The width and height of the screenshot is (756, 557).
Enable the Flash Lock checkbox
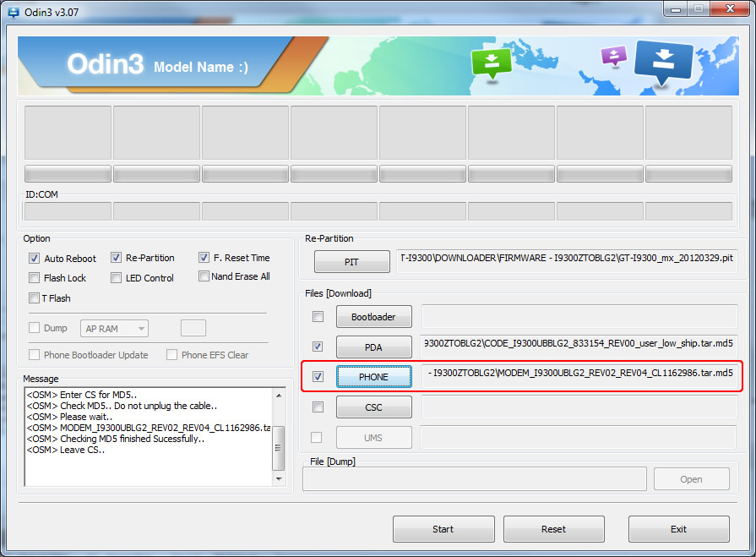pos(34,278)
